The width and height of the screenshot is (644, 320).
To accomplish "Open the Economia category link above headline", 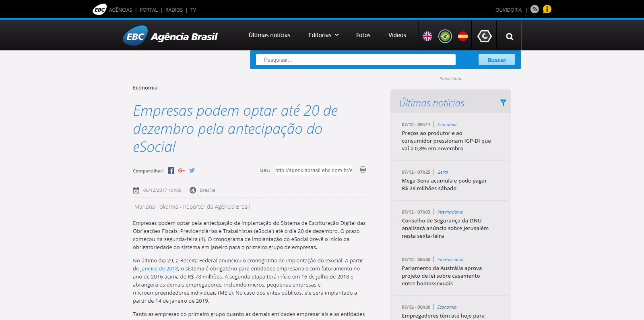I will coord(145,87).
